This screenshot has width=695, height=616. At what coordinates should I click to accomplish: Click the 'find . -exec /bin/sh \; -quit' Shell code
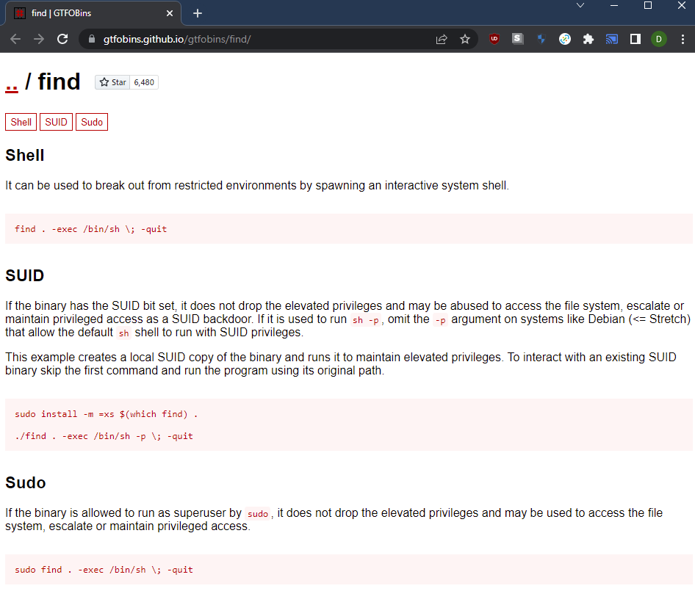[91, 229]
